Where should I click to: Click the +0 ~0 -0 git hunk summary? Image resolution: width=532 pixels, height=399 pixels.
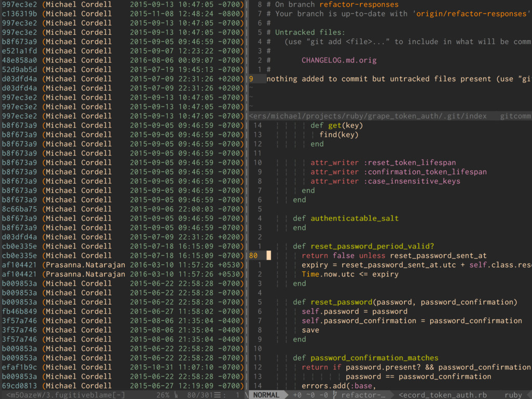(x=311, y=395)
